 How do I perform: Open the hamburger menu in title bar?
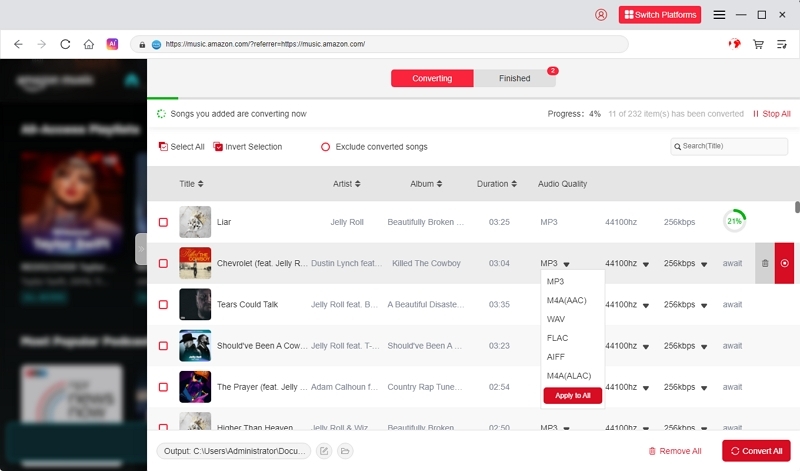click(719, 15)
